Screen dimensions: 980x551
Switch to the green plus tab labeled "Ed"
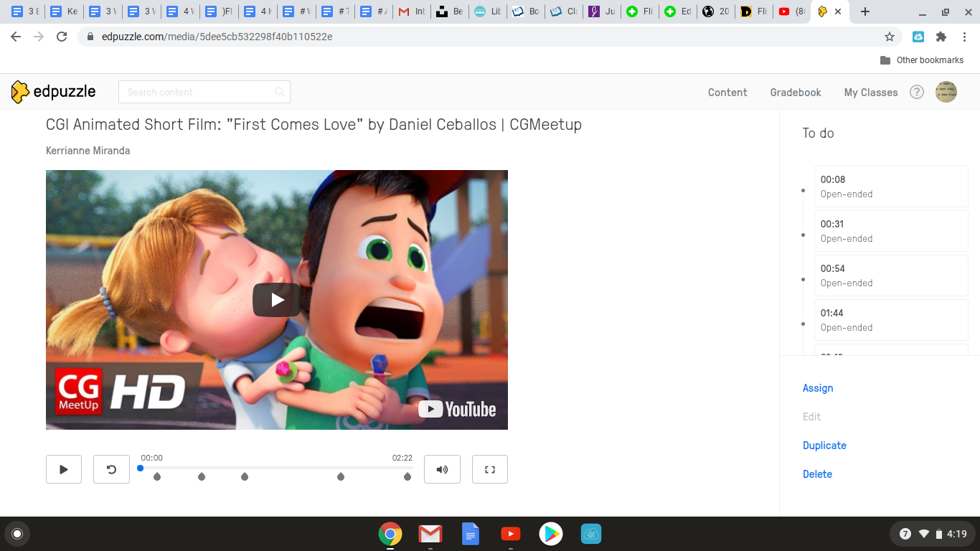click(x=678, y=11)
